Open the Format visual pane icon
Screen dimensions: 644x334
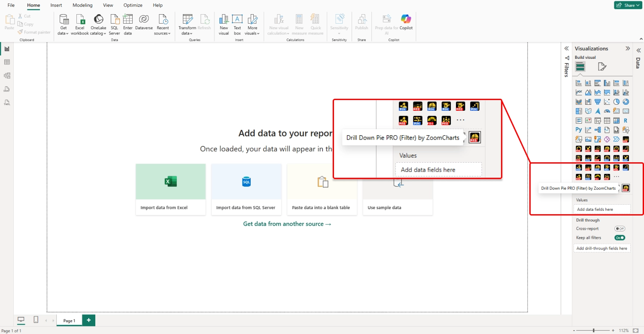(602, 67)
